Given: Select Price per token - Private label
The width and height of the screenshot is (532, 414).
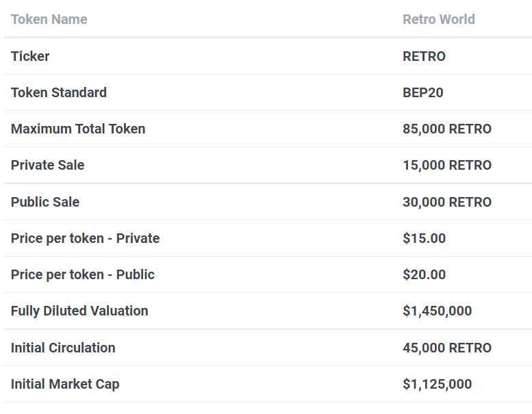Looking at the screenshot, I should 86,238.
